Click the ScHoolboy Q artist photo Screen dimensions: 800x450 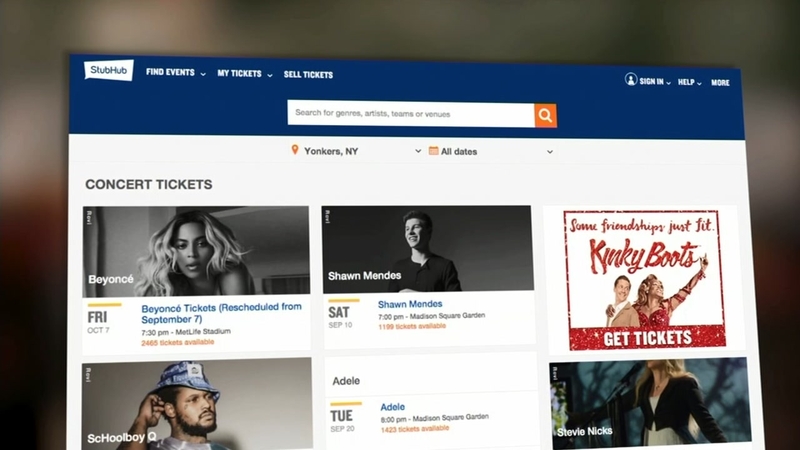(197, 405)
